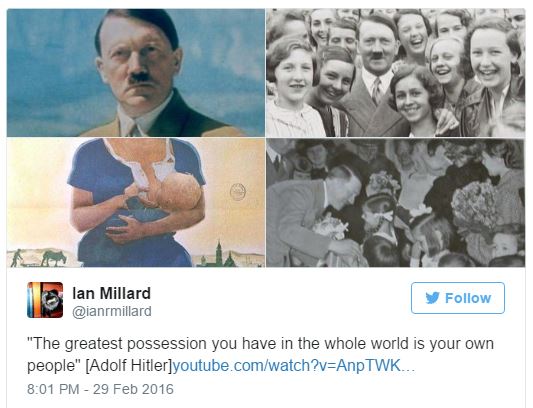Click the farmer plowing with horse in painting
This screenshot has height=408, width=533.
tap(39, 258)
